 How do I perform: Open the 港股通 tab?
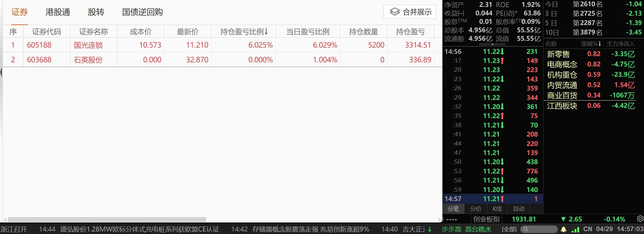point(58,12)
